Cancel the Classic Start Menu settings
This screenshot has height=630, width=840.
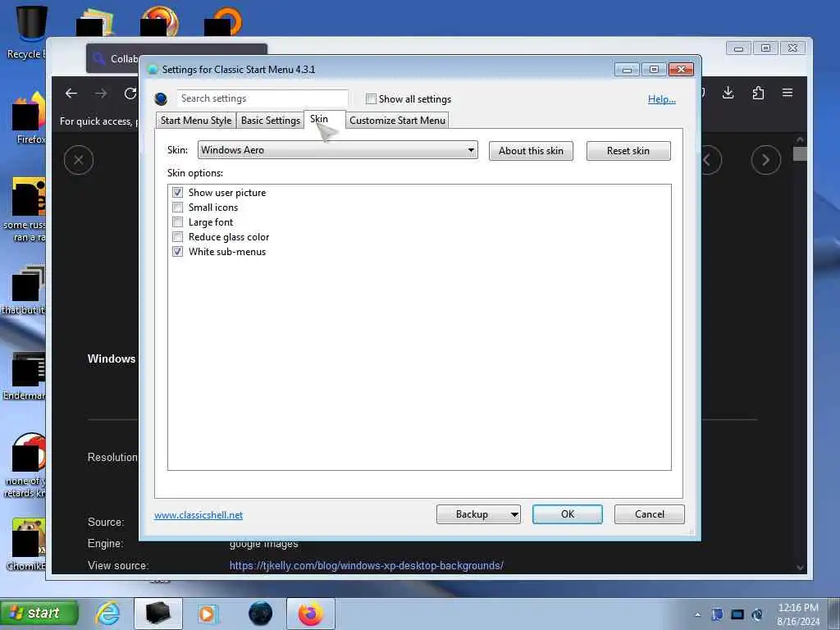pos(650,514)
